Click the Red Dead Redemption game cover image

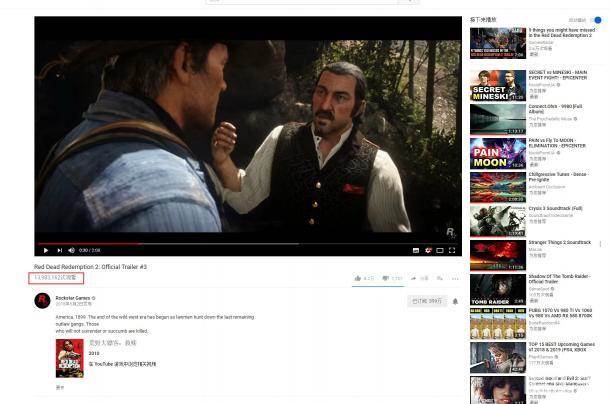[x=69, y=357]
